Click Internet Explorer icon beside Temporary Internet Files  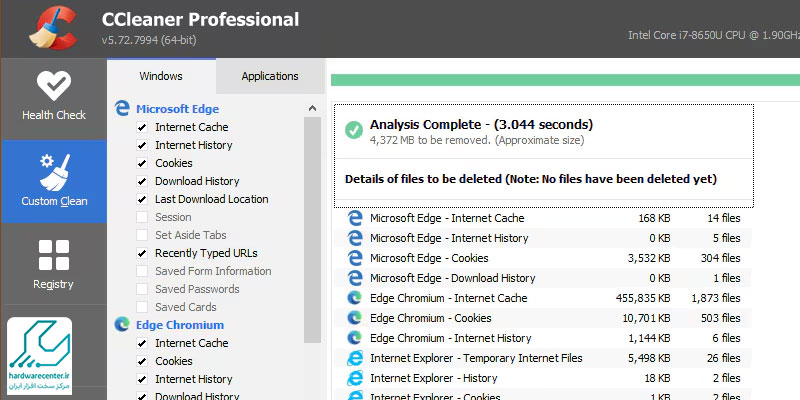click(x=354, y=358)
